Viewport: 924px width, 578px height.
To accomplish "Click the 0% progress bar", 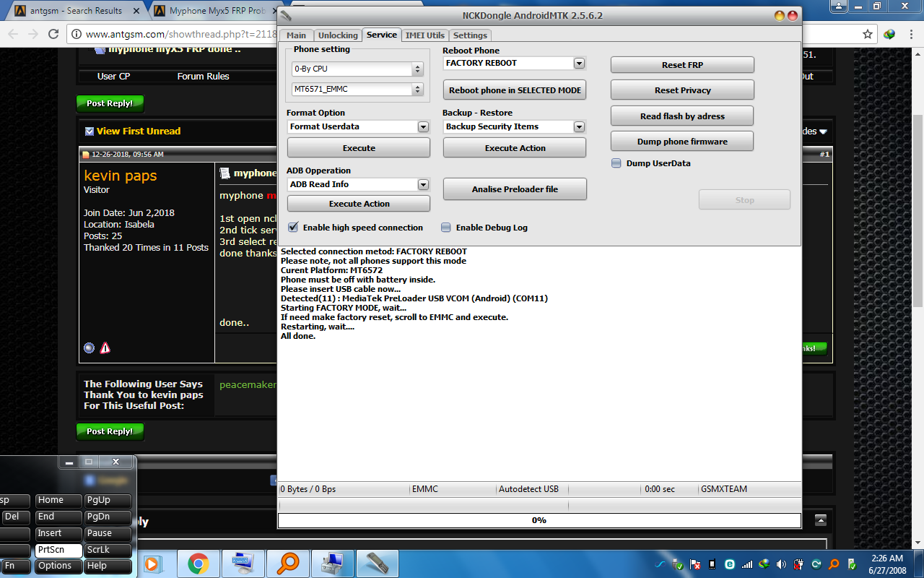I will [539, 520].
